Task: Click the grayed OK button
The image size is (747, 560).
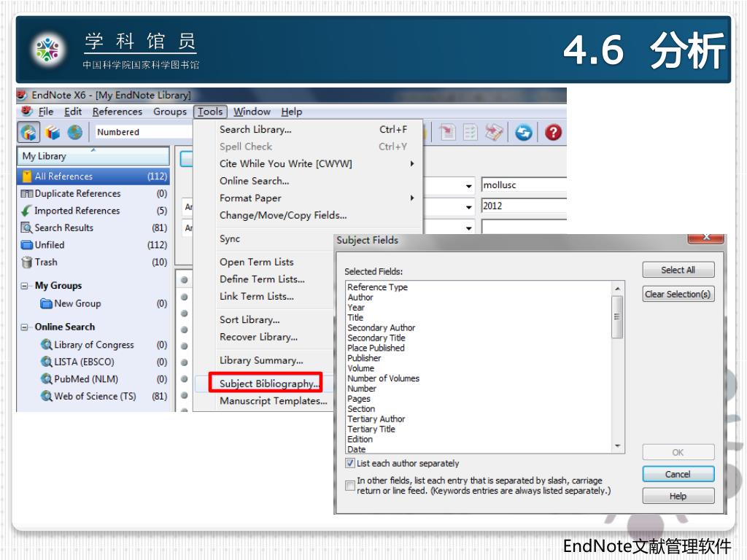Action: tap(678, 452)
